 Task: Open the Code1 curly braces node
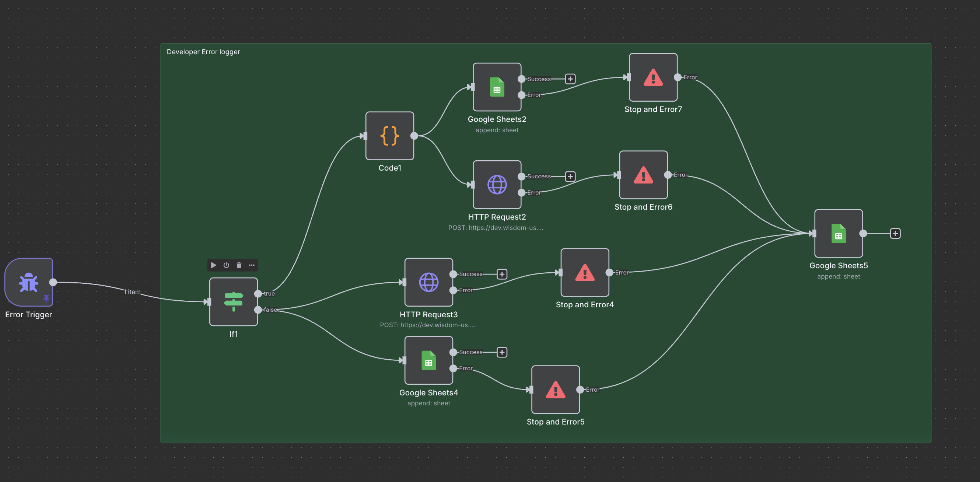tap(390, 136)
